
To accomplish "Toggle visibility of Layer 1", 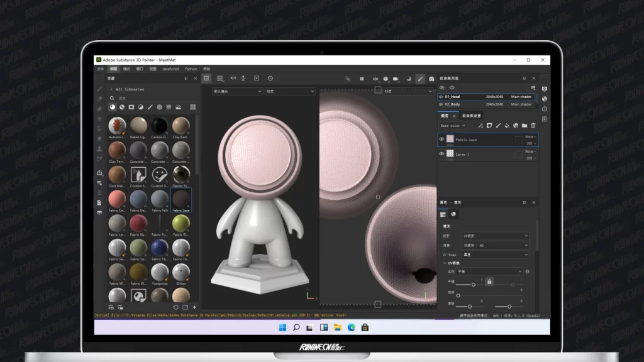I will [441, 153].
